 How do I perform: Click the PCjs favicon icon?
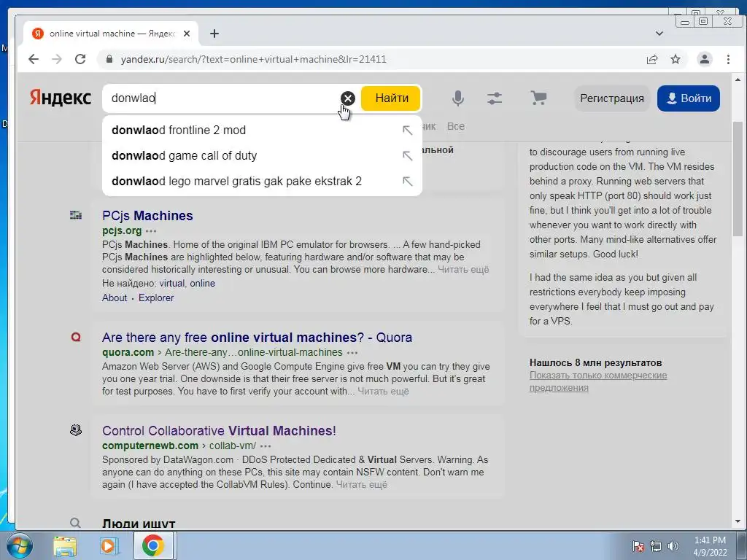[76, 215]
